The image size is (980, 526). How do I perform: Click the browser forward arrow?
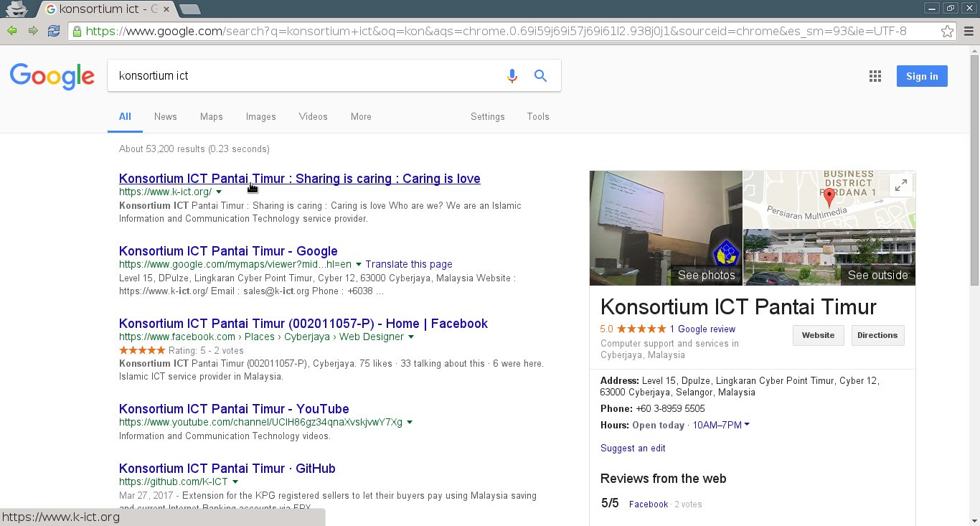33,31
